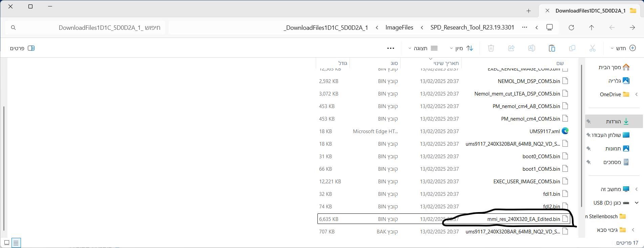The height and width of the screenshot is (248, 644).
Task: Open מסך הבית home in sidebar
Action: [x=614, y=67]
